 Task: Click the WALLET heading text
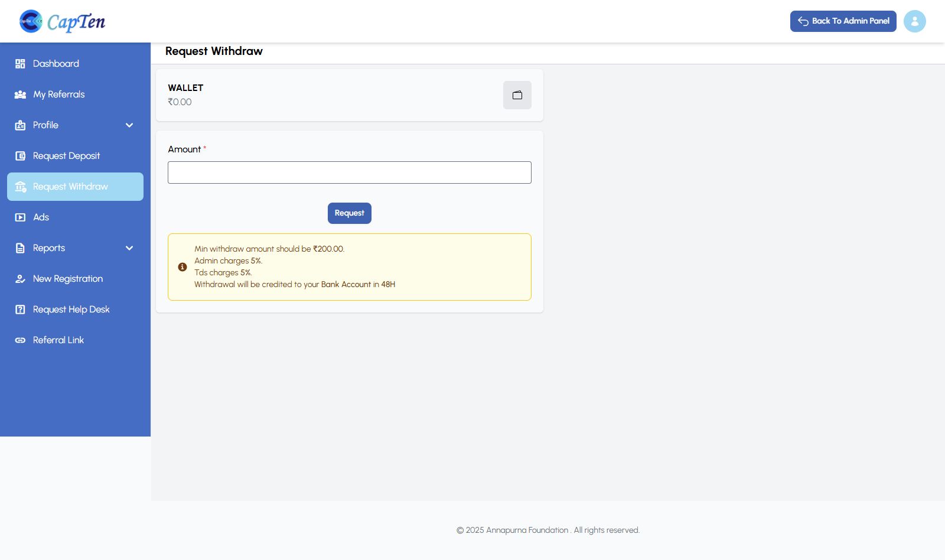(185, 88)
